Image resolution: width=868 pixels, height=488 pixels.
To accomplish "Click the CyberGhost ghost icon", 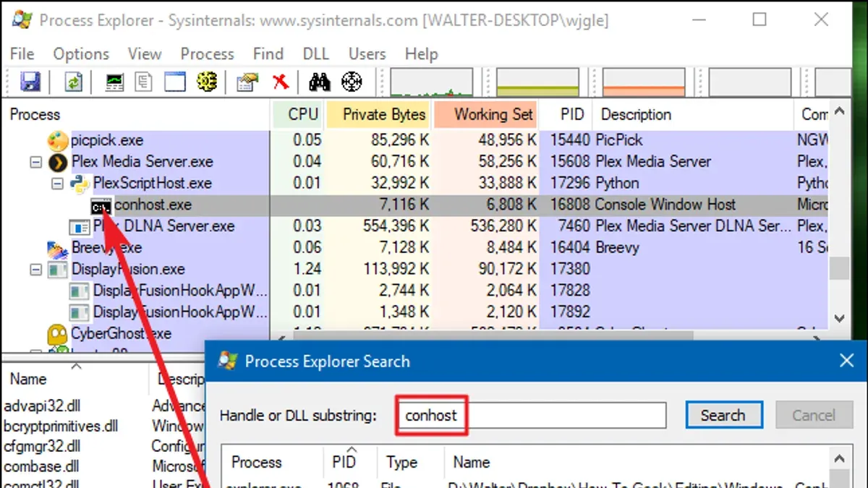I will click(x=58, y=334).
